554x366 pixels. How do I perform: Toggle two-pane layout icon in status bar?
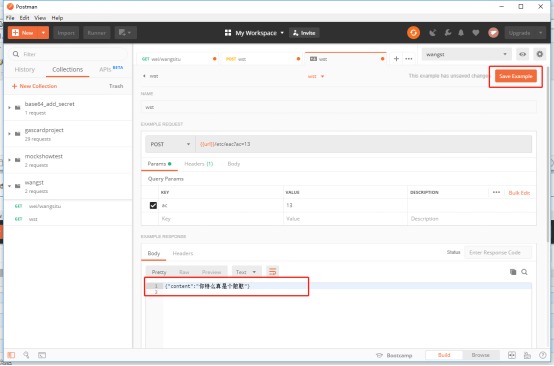click(512, 355)
